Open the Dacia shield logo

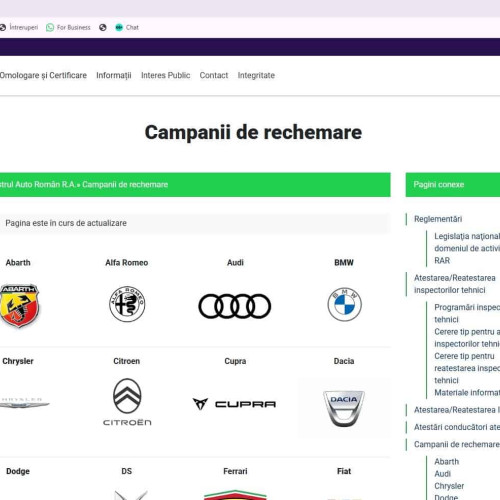(344, 408)
